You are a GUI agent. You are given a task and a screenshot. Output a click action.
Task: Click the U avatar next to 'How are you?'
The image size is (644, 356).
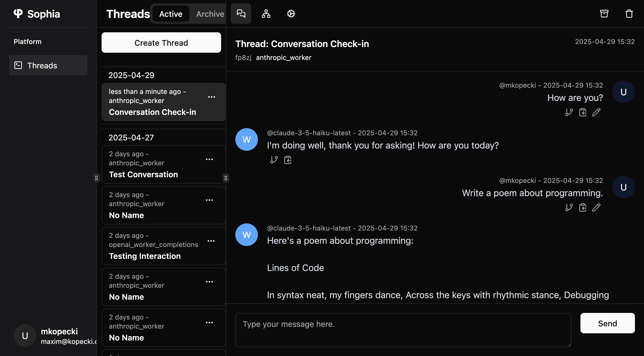pyautogui.click(x=623, y=92)
